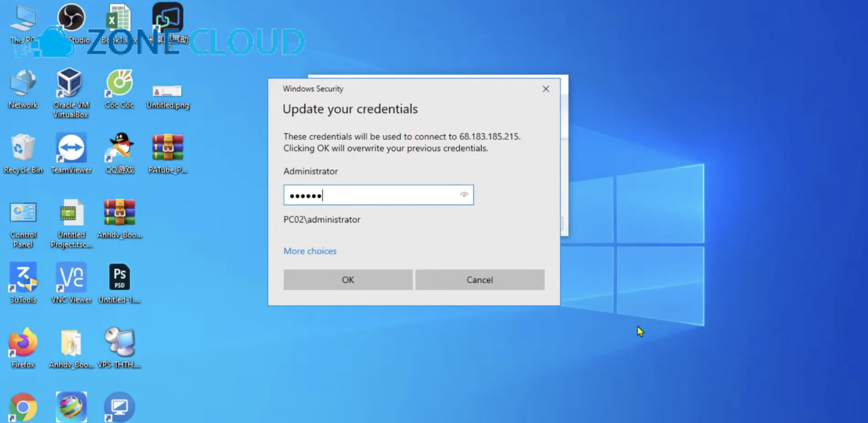The image size is (868, 423).
Task: Open VNC Viewer shortcut
Action: 71,283
